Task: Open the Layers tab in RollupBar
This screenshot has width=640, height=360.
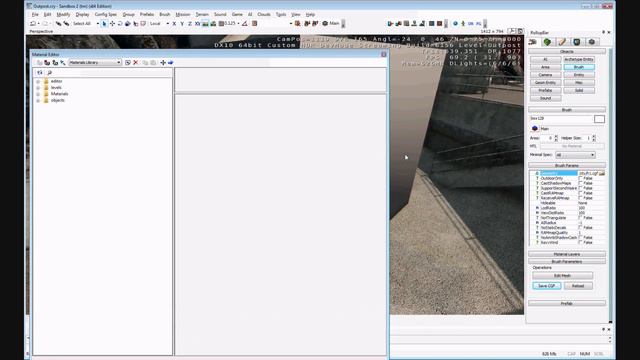Action: pyautogui.click(x=592, y=42)
